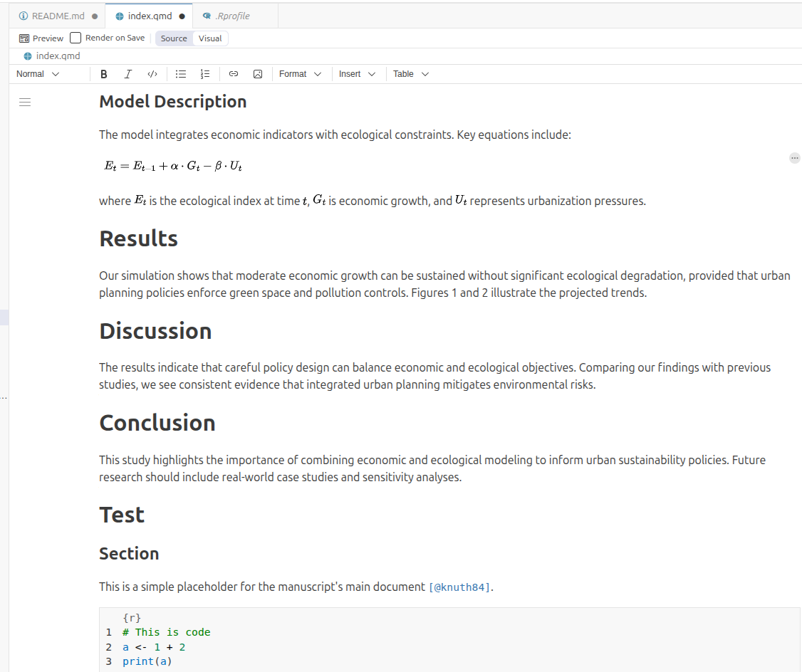Insert a bulleted list

181,74
